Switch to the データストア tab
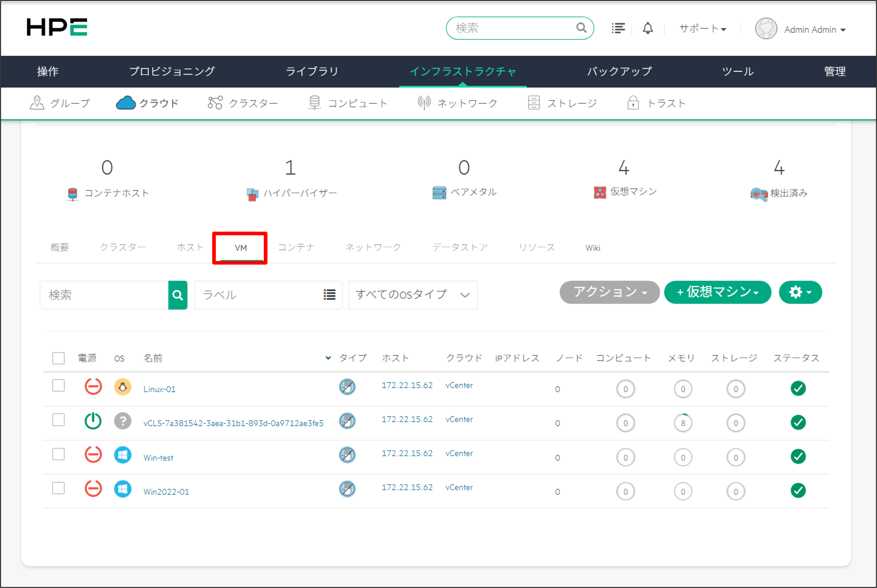 (459, 247)
